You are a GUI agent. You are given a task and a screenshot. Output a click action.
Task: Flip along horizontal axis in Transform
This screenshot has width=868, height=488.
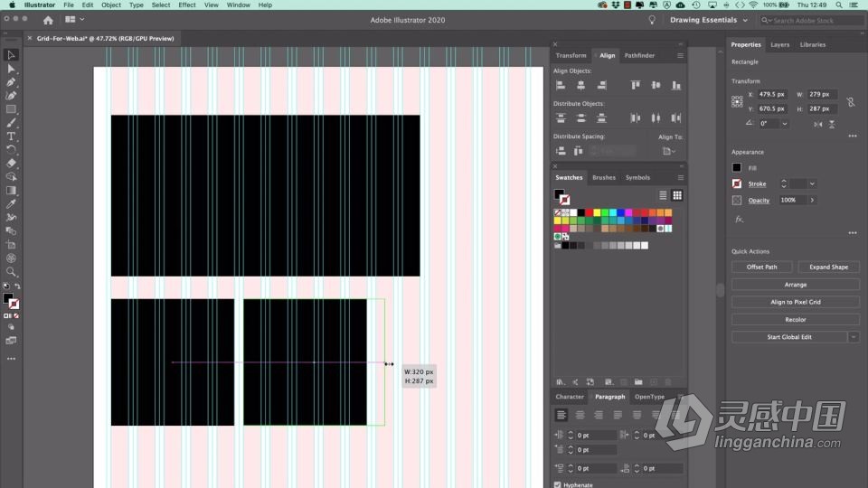tap(818, 124)
